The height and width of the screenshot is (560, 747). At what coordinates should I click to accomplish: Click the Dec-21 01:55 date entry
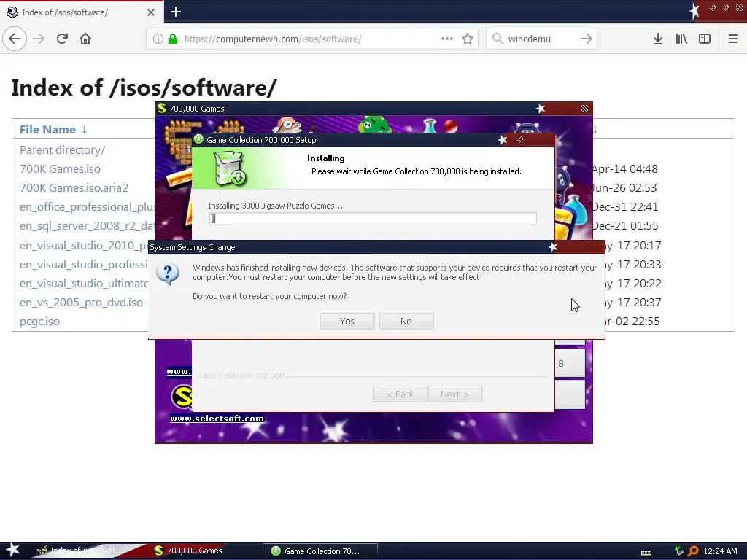[x=624, y=226]
